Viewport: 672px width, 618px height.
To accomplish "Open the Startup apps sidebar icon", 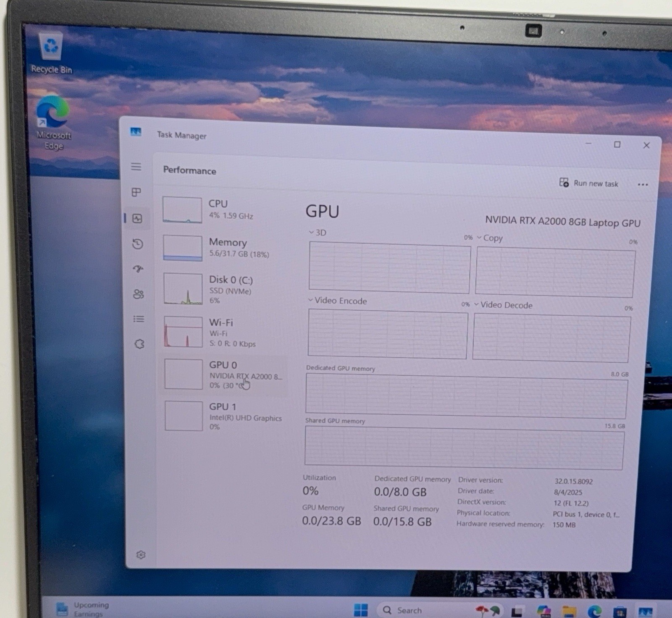I will [x=138, y=269].
